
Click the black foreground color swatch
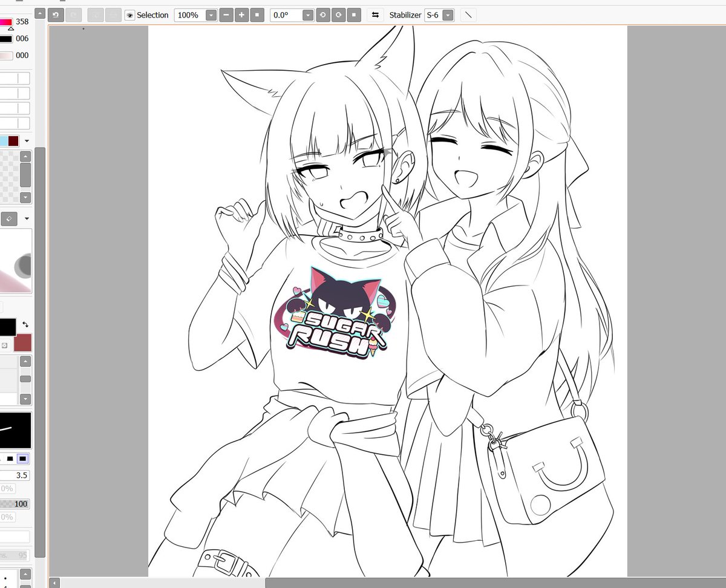[7, 327]
